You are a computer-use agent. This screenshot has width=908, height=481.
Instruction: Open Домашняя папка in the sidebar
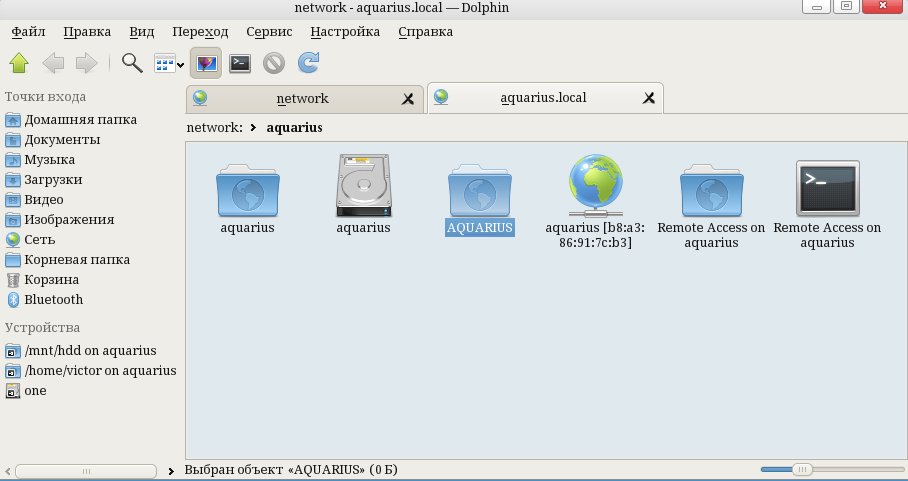coord(80,120)
